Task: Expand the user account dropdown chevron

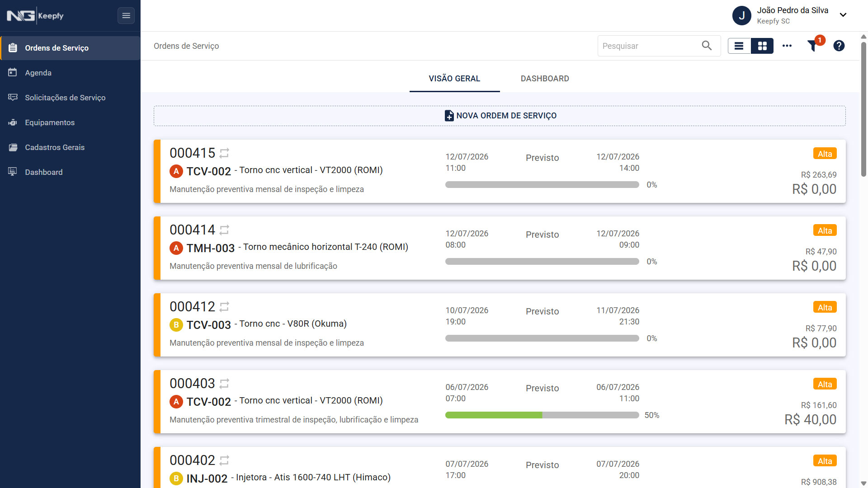Action: click(843, 15)
